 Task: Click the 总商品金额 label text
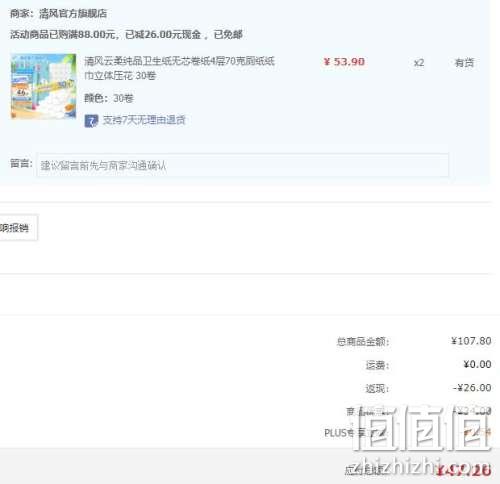(x=363, y=342)
